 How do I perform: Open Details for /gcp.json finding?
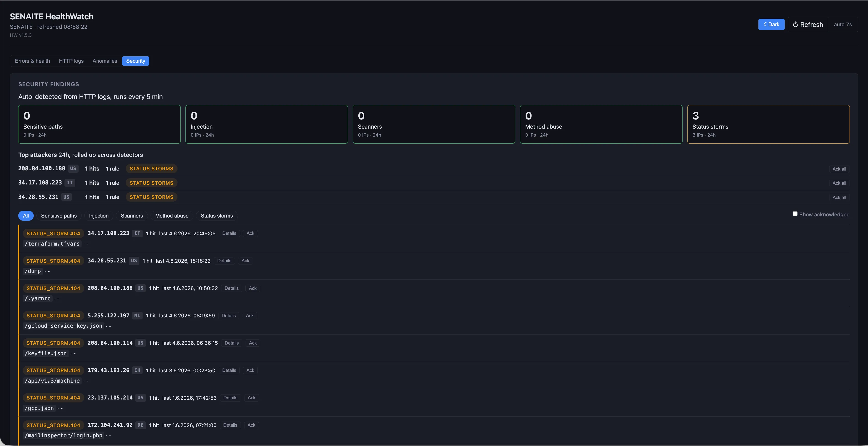(231, 398)
